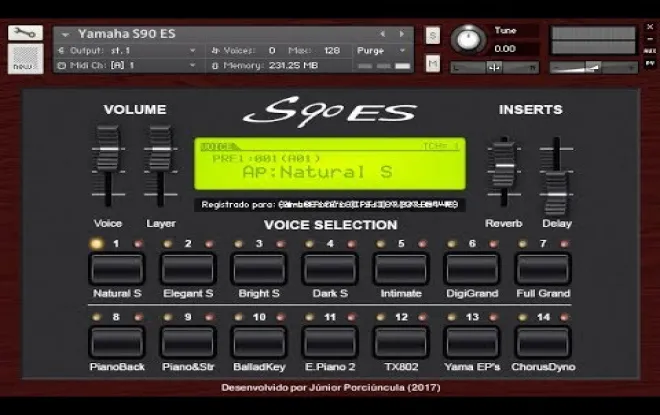Toggle the yellow LED left of number 7
Viewport: 660px width, 415px height.
coord(522,244)
